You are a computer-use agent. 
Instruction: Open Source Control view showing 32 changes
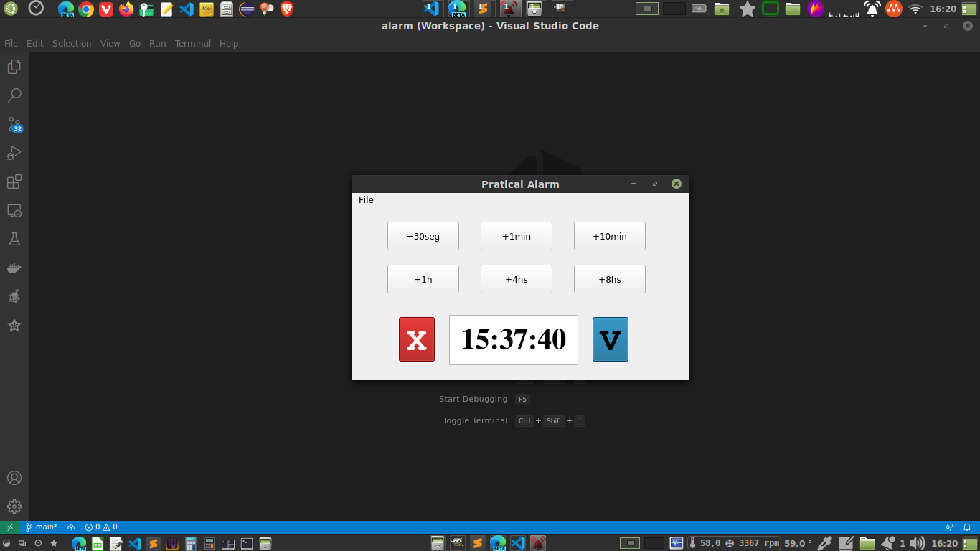pos(14,123)
